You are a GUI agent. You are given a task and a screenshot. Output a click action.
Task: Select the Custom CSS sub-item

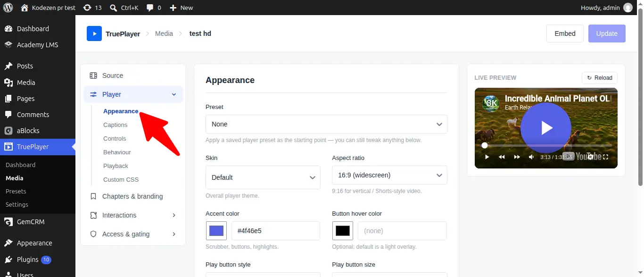121,179
